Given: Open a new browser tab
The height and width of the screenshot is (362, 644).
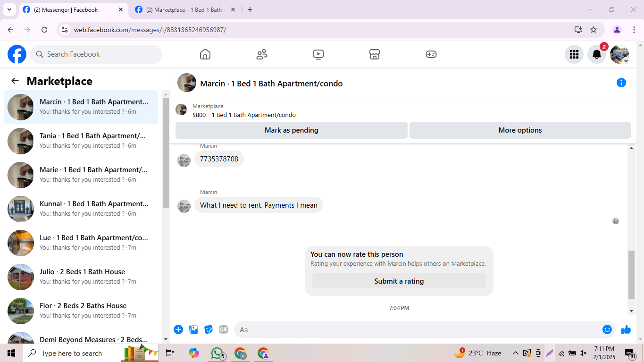Looking at the screenshot, I should (250, 9).
